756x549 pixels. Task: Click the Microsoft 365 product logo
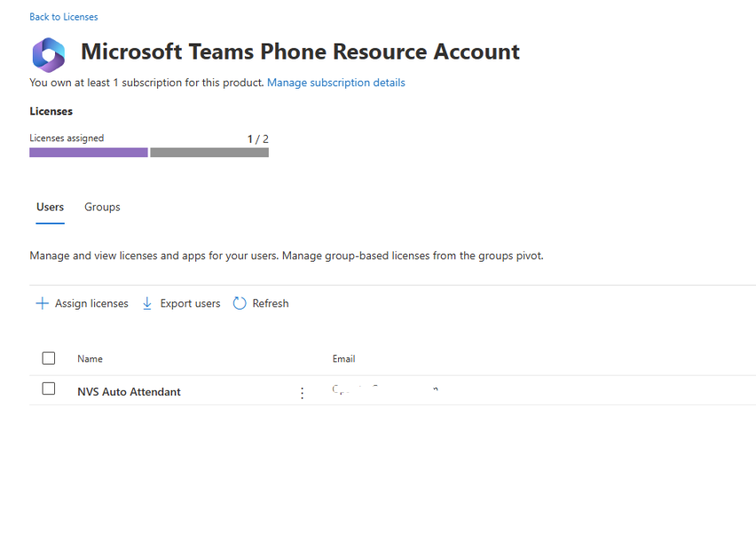tap(49, 54)
